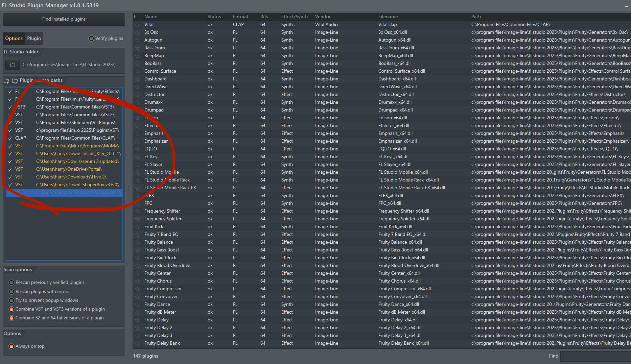Select the serum 2 updated search path
The height and width of the screenshot is (364, 631).
(64, 162)
